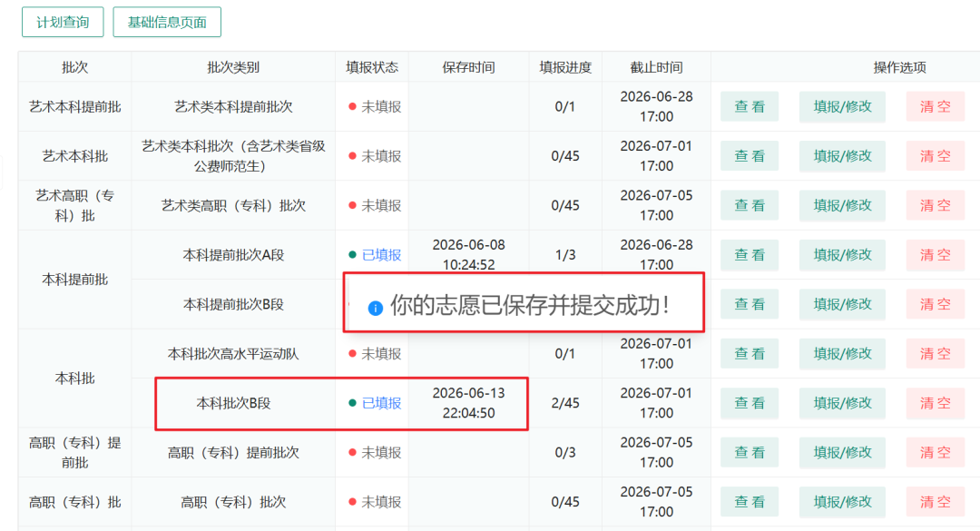Open the 已填报 link for 本科批次B段
This screenshot has width=980, height=531.
[381, 403]
